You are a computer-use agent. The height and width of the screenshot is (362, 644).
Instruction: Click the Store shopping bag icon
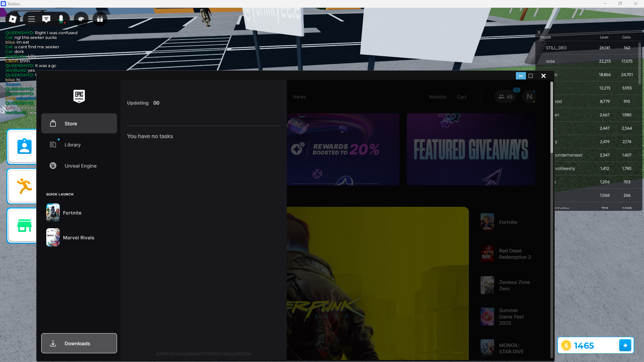point(53,123)
